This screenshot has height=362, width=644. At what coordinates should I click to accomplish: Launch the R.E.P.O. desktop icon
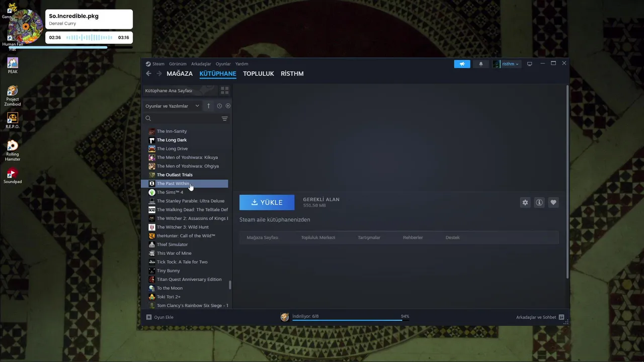[x=13, y=121]
